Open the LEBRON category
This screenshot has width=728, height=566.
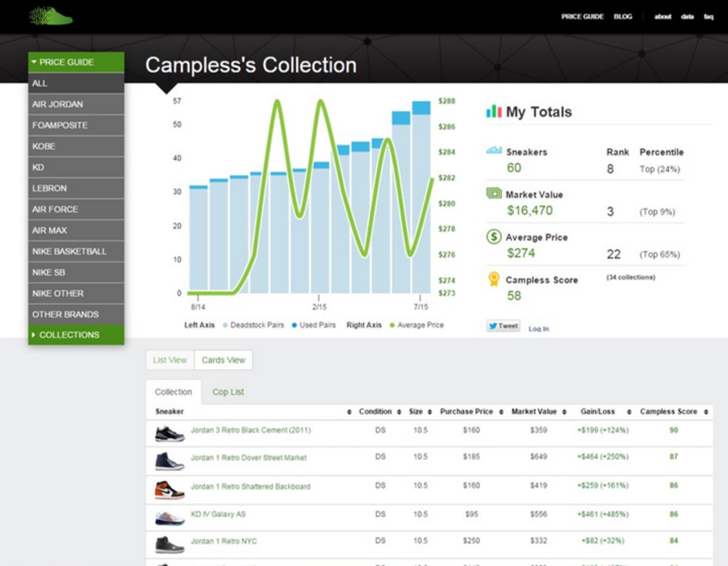coord(76,188)
